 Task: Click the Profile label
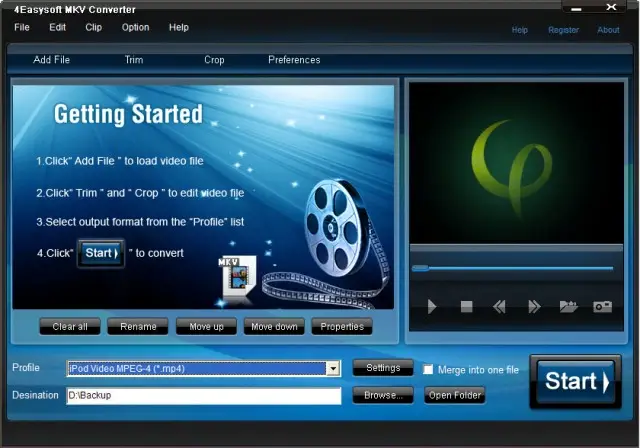point(26,368)
